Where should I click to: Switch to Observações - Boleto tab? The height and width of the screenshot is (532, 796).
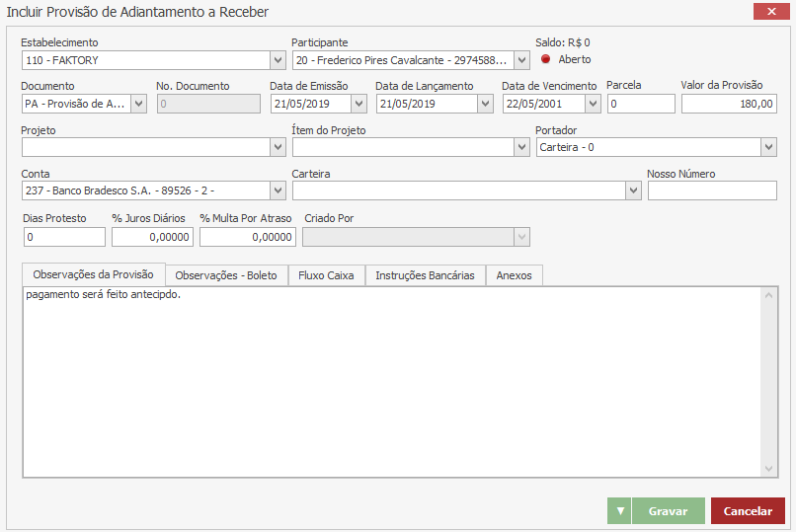tap(225, 276)
